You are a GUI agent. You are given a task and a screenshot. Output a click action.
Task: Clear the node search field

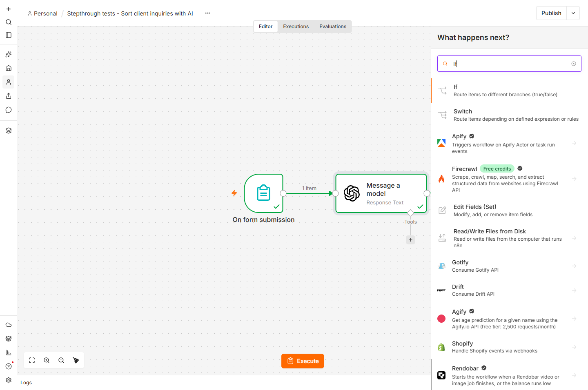[574, 64]
